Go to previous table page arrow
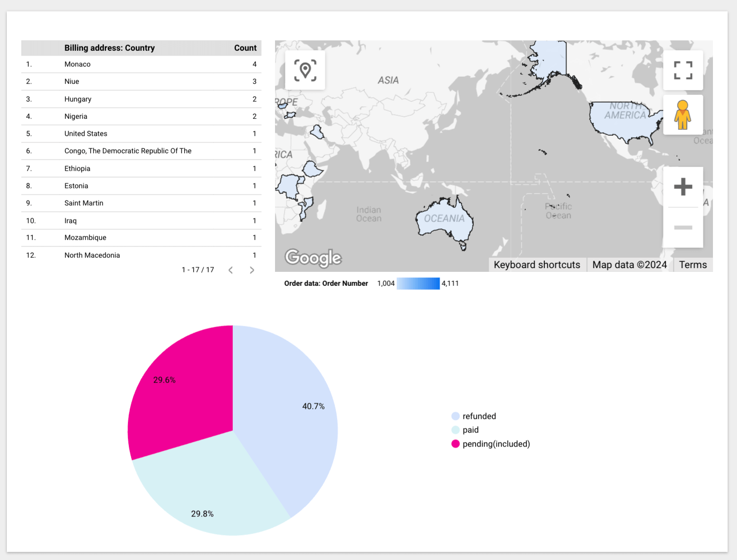The width and height of the screenshot is (737, 560). tap(231, 270)
